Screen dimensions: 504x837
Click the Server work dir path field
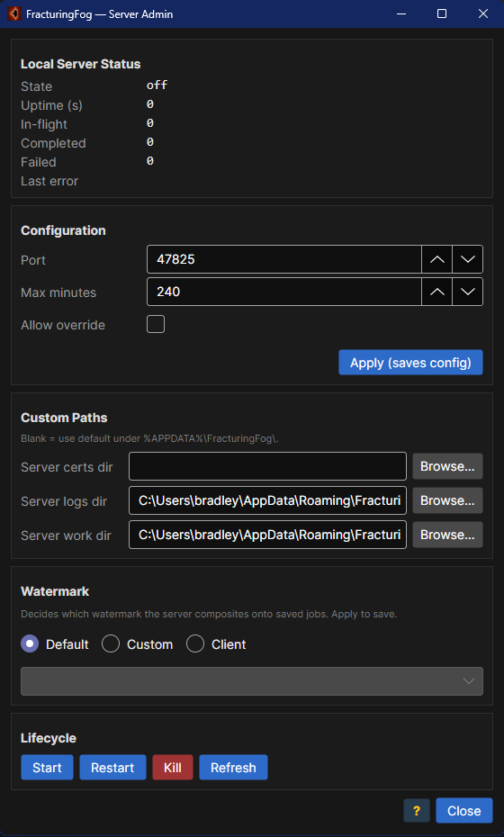(x=267, y=535)
